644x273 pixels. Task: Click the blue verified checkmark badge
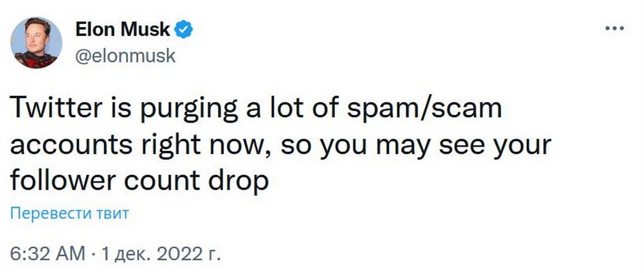[185, 30]
